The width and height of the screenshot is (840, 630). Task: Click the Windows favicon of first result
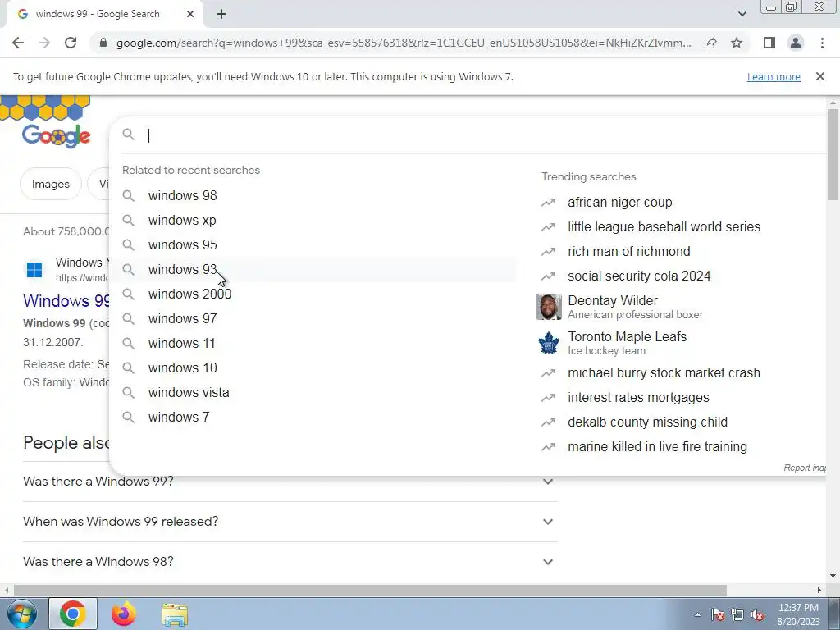34,269
